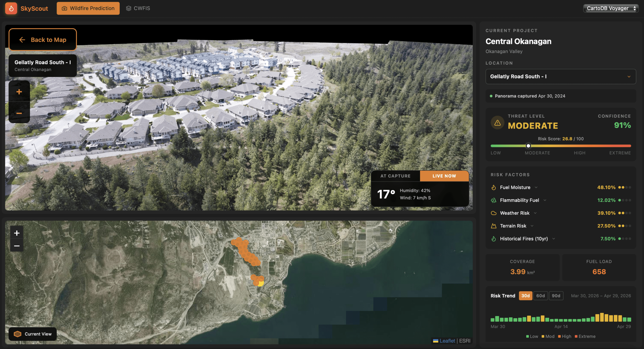Click the panorama zoom in plus icon
The width and height of the screenshot is (644, 349).
click(19, 92)
